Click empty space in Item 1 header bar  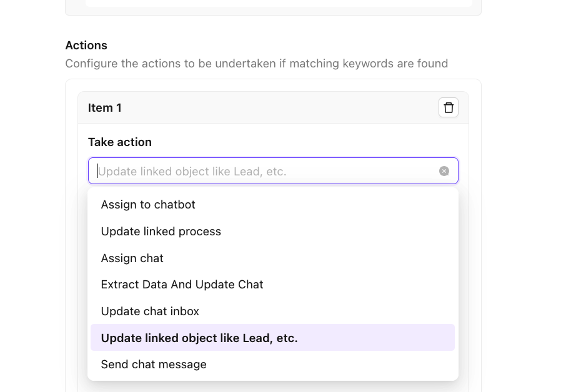click(x=281, y=108)
